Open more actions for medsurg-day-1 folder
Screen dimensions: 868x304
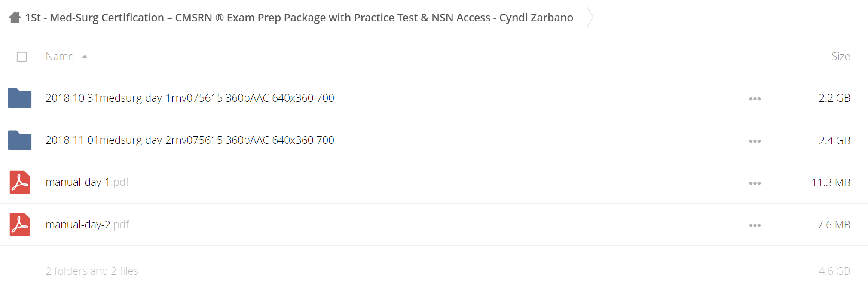(x=755, y=99)
